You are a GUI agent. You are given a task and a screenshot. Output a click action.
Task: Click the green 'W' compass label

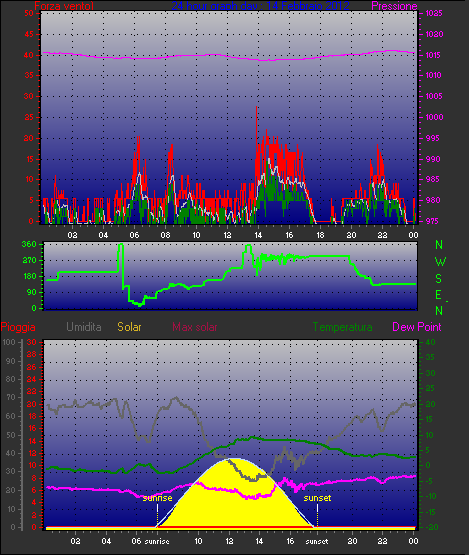[440, 262]
